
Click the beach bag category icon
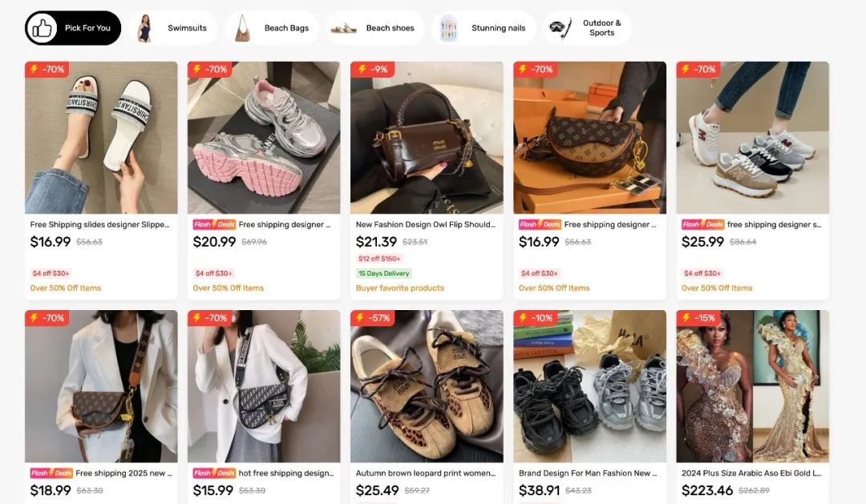pos(241,28)
